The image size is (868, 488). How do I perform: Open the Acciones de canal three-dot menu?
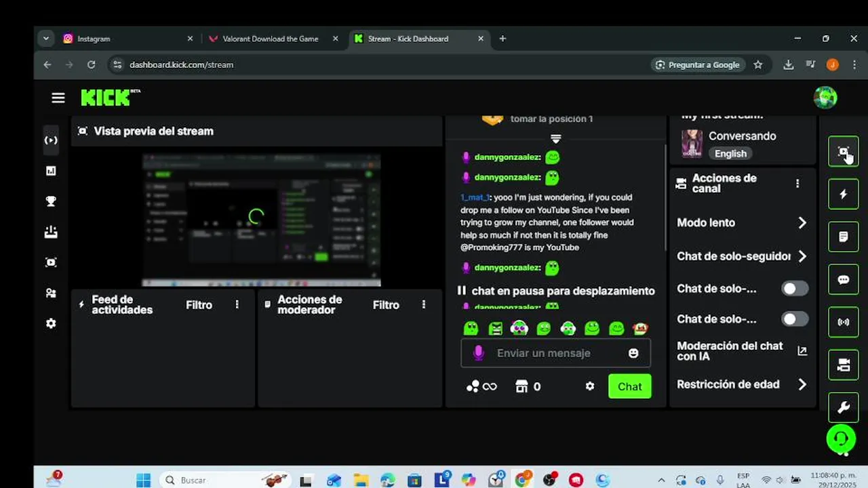tap(797, 184)
